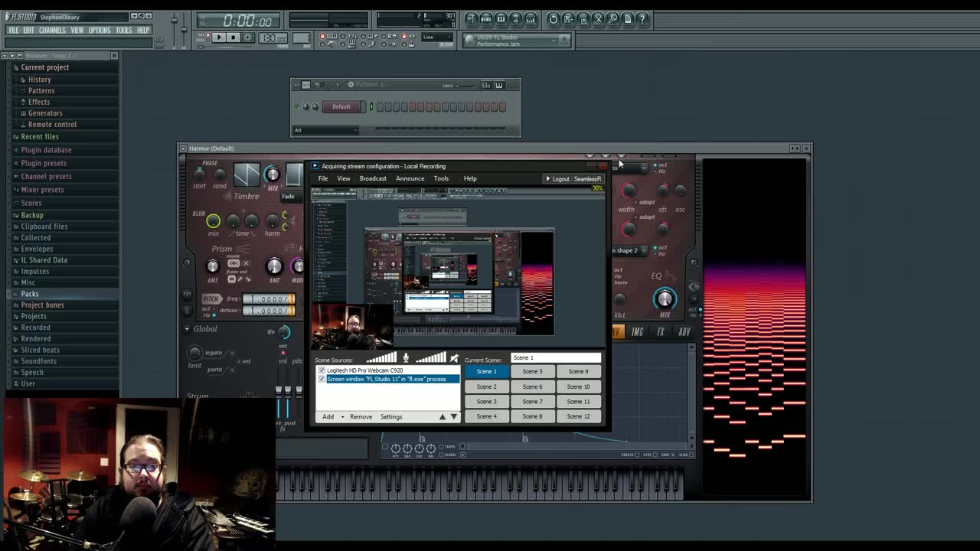
Task: Expand the Packs folder
Action: tap(30, 294)
